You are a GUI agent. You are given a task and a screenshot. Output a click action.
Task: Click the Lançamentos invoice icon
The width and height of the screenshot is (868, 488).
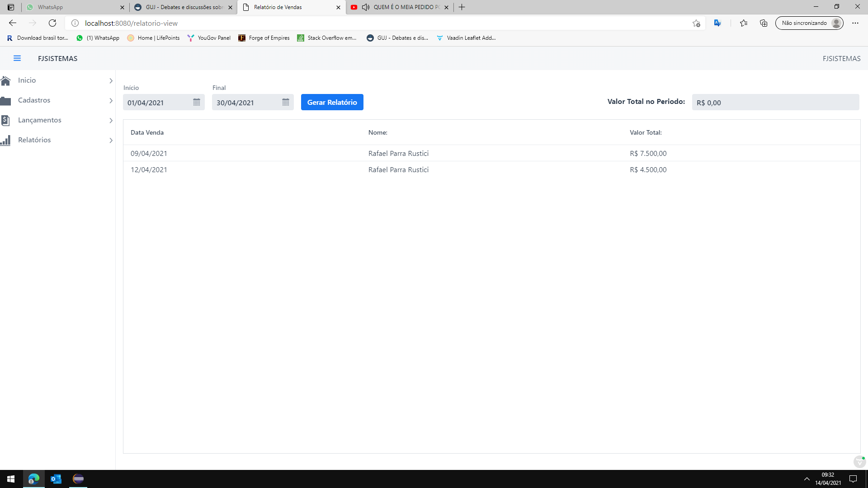(5, 120)
